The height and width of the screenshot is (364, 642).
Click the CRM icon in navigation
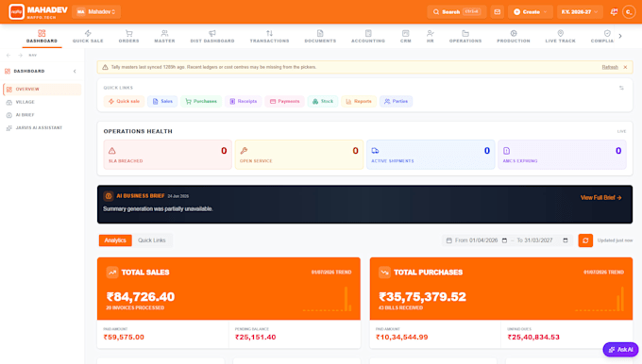tap(405, 33)
